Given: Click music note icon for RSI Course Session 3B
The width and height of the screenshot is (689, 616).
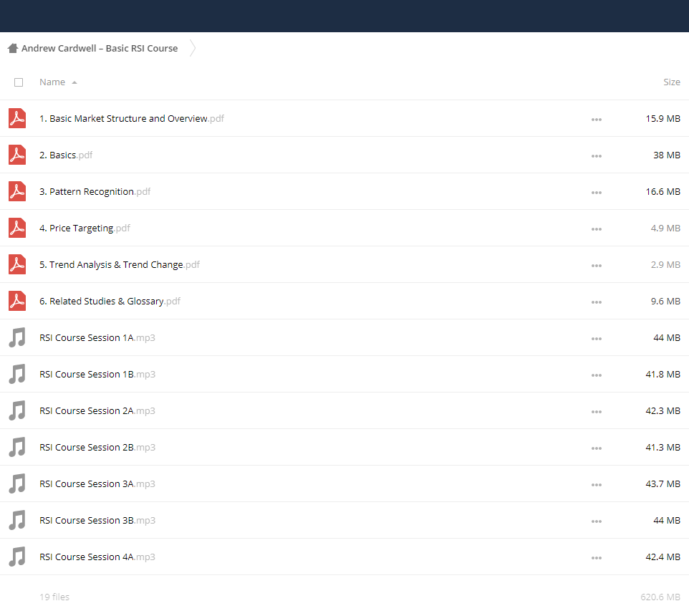Looking at the screenshot, I should pyautogui.click(x=17, y=520).
